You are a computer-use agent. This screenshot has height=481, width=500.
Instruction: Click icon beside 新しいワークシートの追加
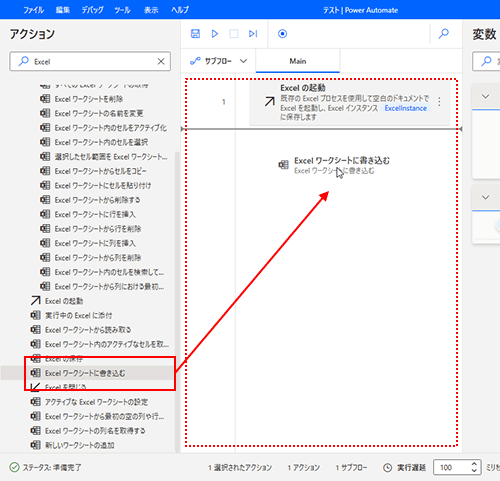(35, 445)
